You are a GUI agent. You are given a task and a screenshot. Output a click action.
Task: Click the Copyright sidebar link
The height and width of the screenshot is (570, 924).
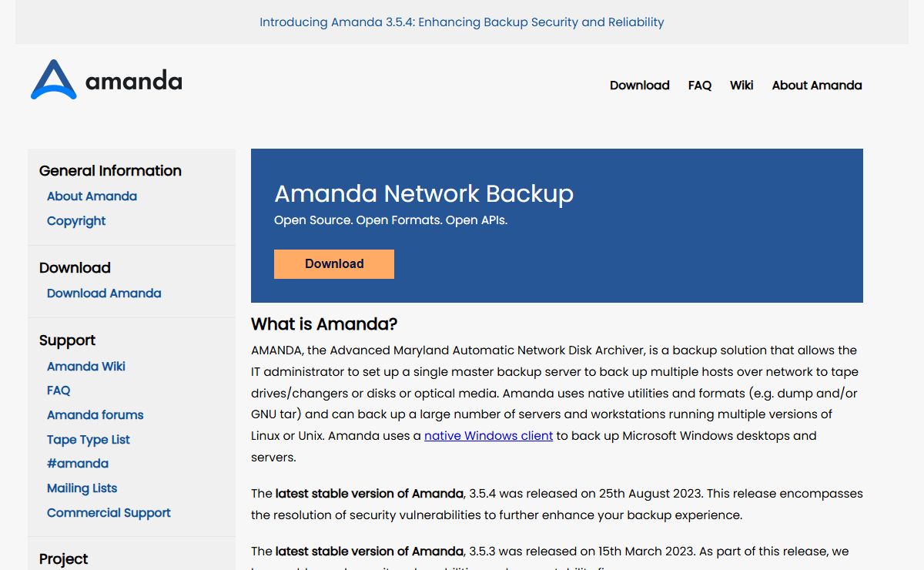pos(76,221)
